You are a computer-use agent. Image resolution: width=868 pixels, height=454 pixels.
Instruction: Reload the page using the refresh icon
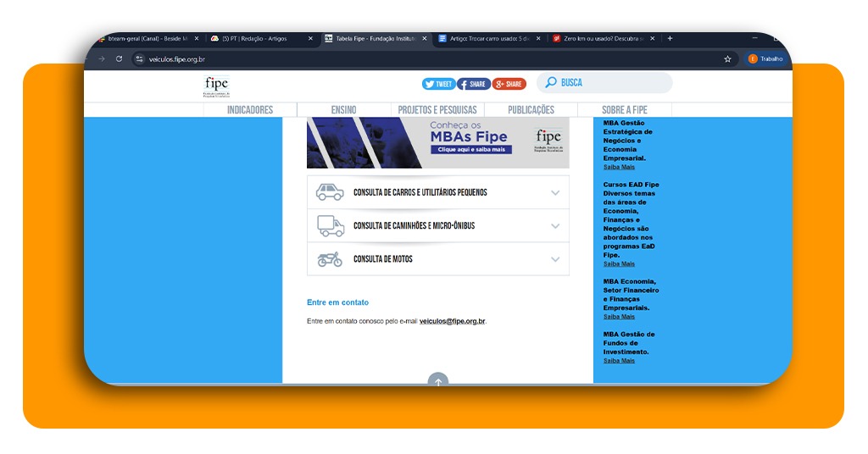tap(119, 59)
